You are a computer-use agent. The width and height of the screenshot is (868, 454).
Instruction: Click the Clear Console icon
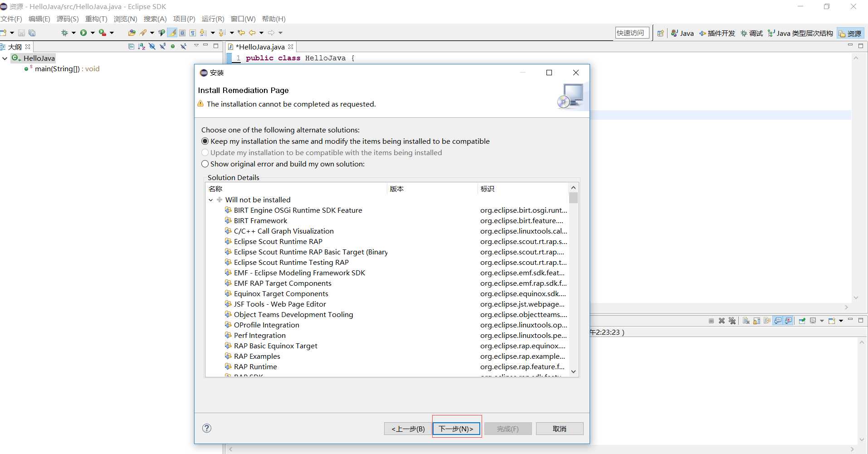746,321
